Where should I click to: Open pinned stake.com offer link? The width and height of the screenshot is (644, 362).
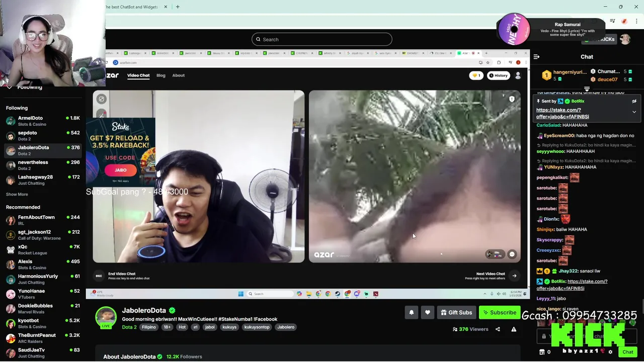(x=562, y=113)
